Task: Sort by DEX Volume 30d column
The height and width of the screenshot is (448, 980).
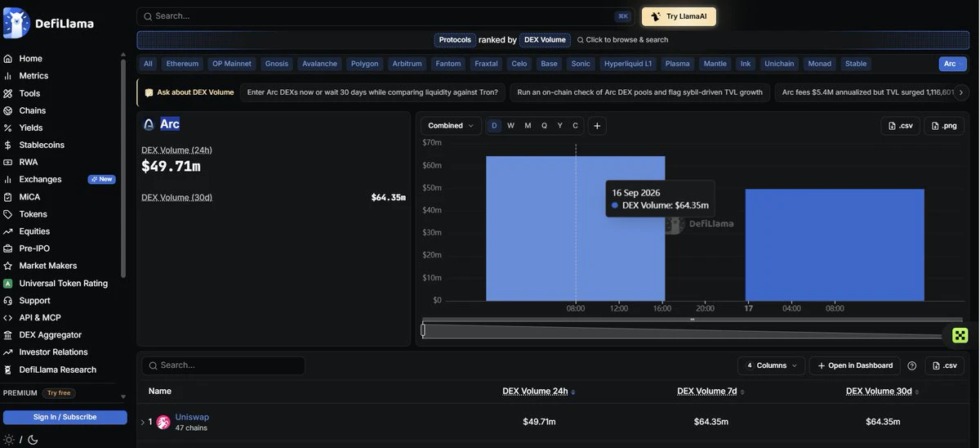Action: coord(883,392)
